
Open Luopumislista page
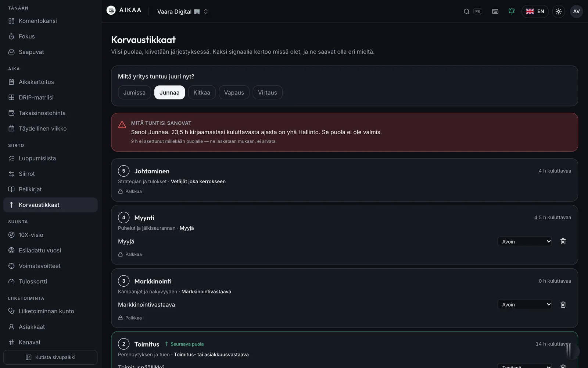[x=50, y=158]
